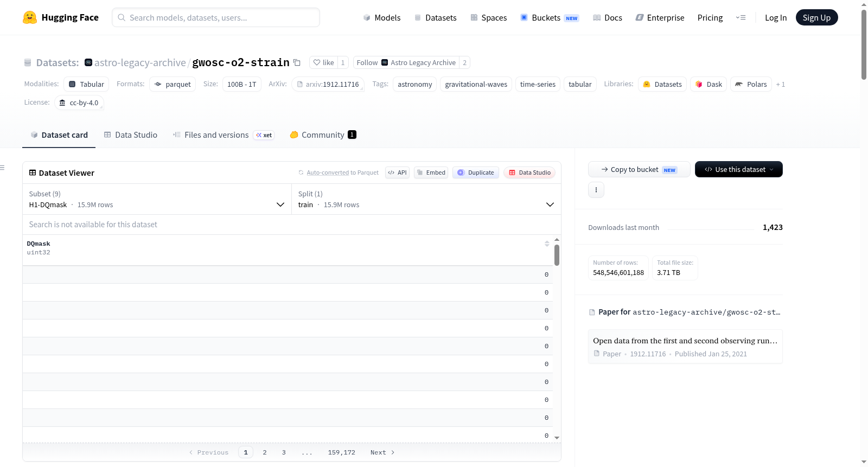The height and width of the screenshot is (467, 868).
Task: Select page 1 in the pagination
Action: tap(246, 452)
